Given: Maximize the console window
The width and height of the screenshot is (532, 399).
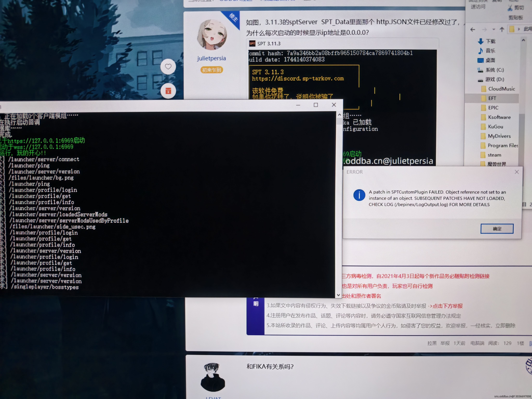Looking at the screenshot, I should [x=316, y=105].
